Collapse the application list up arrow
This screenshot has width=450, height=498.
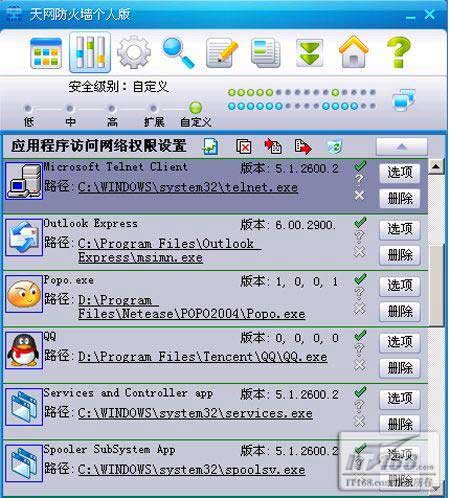tap(402, 147)
